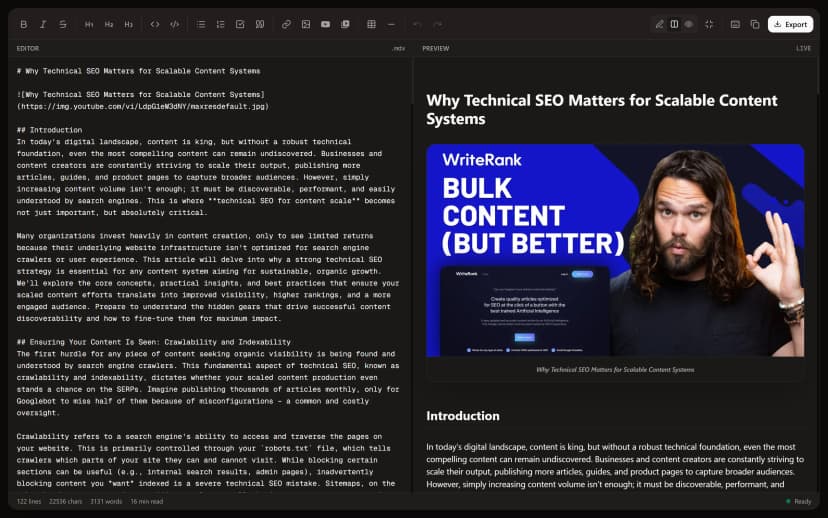Apply strikethrough formatting

point(63,24)
